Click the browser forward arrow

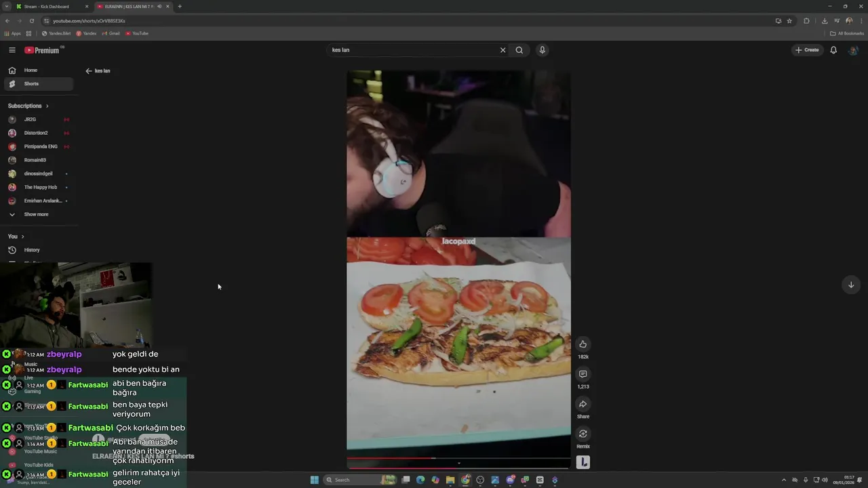pyautogui.click(x=19, y=21)
